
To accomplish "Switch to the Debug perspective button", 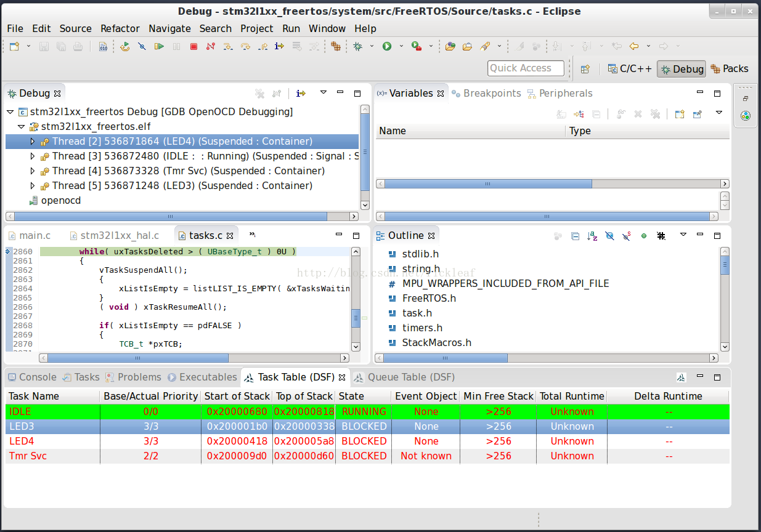I will pos(682,69).
